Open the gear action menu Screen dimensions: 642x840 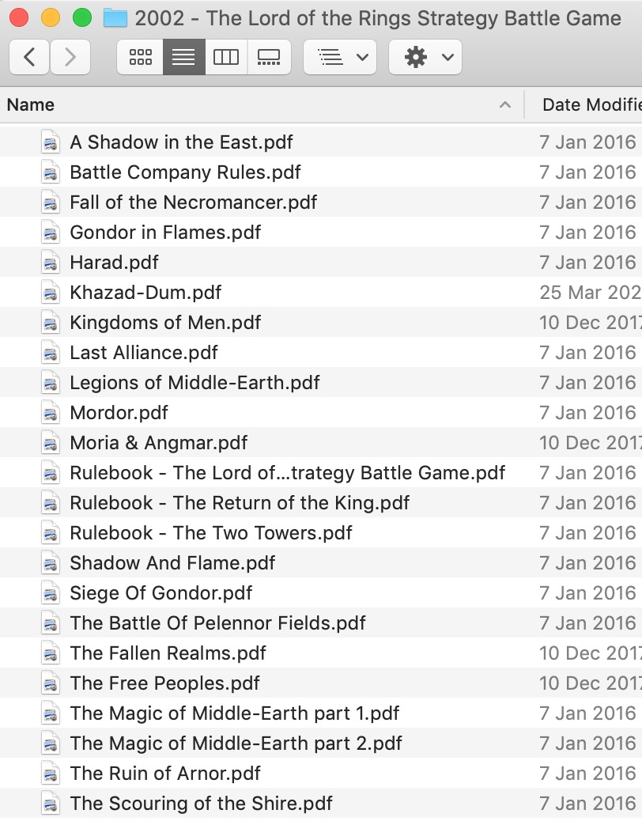[x=425, y=57]
